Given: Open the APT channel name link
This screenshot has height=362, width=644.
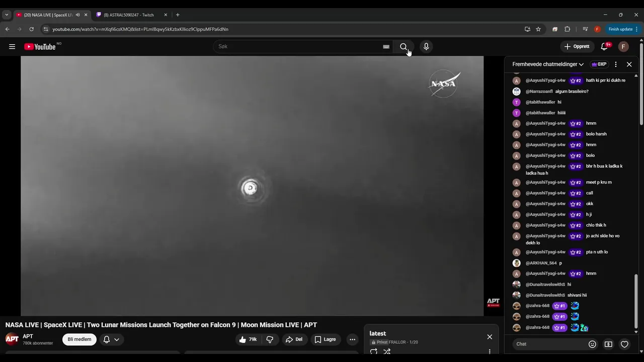Looking at the screenshot, I should (x=28, y=336).
